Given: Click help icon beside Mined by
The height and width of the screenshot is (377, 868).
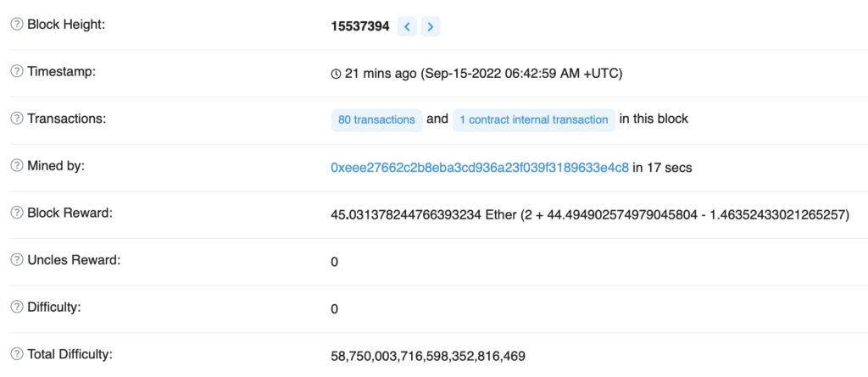Looking at the screenshot, I should click(x=17, y=165).
